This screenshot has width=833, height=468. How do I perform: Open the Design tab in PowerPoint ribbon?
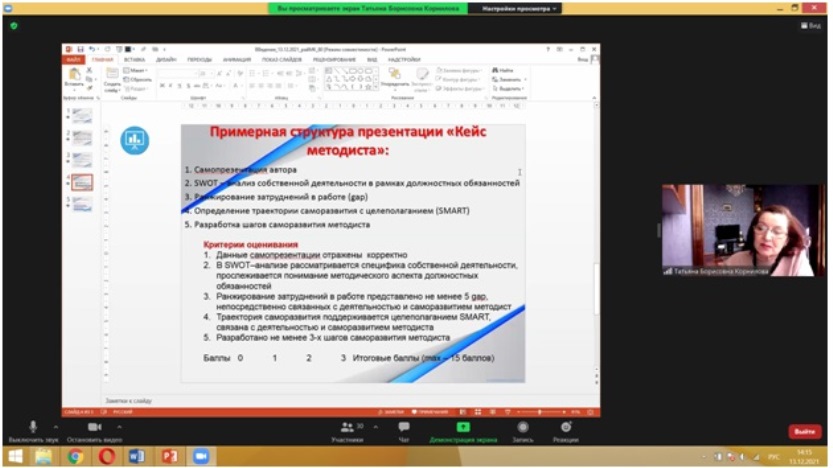click(x=166, y=59)
